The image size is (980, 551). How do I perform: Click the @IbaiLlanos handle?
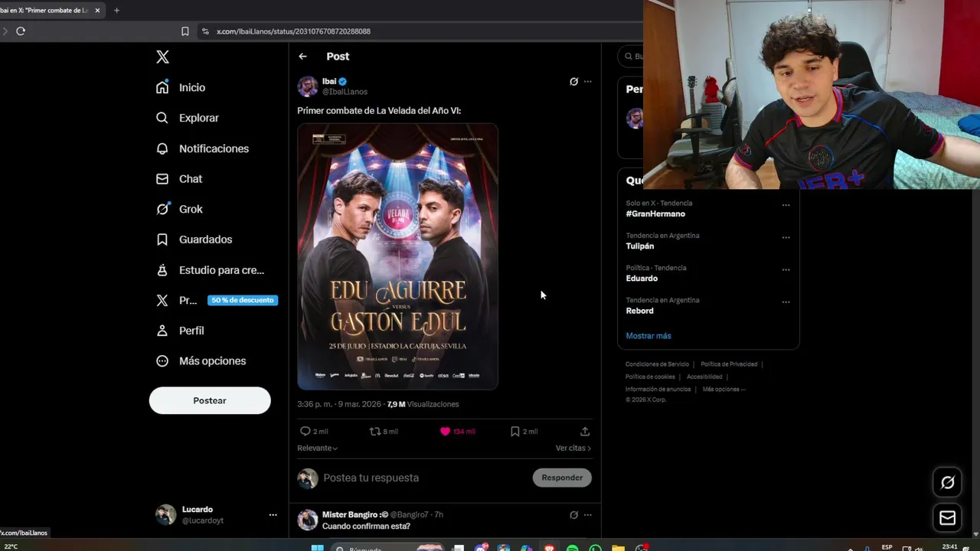coord(345,92)
